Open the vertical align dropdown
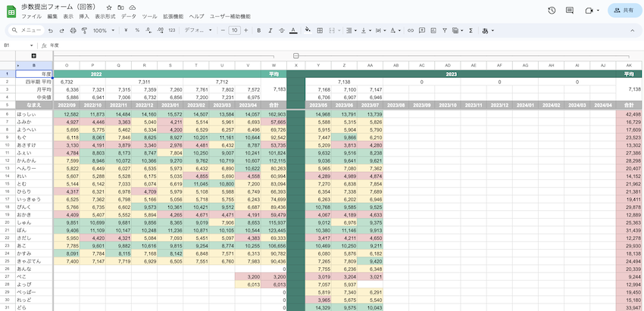Viewport: 644px width, 311px height. [365, 30]
